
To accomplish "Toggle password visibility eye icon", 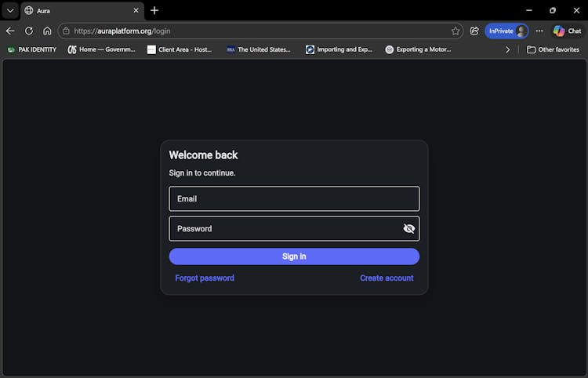I will 408,229.
